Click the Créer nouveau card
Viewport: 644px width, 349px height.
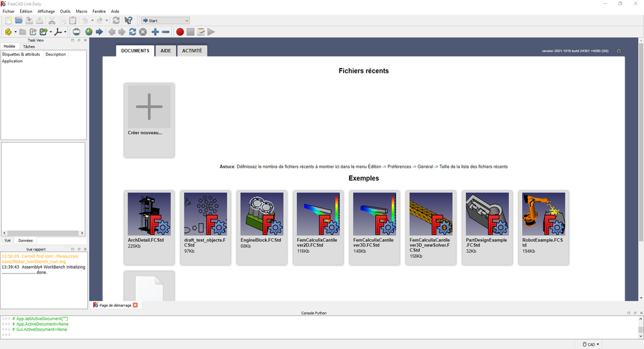point(149,120)
